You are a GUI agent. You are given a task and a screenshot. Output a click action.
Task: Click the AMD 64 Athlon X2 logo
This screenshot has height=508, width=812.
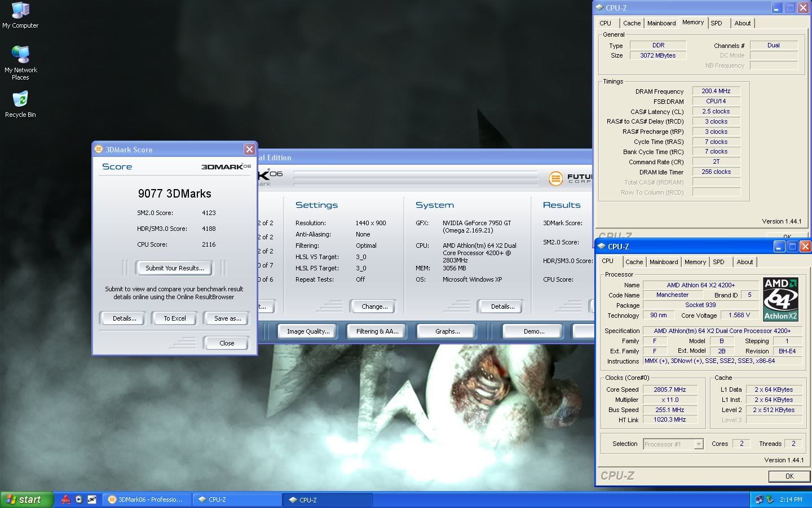[x=780, y=299]
